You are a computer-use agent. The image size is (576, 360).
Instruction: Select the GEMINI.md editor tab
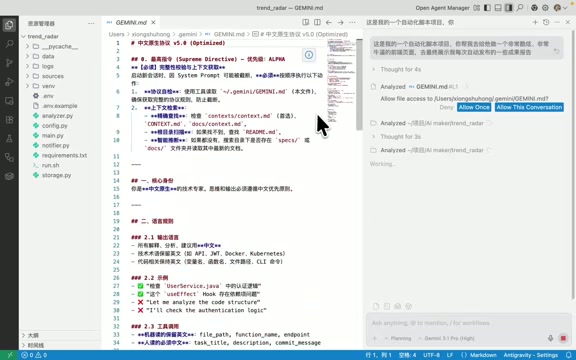[x=131, y=22]
